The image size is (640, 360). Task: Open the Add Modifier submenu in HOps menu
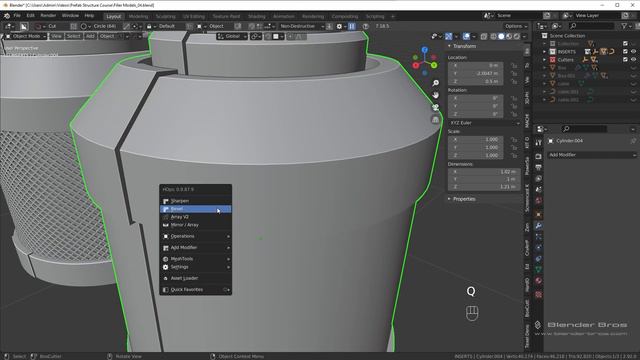[x=196, y=248]
